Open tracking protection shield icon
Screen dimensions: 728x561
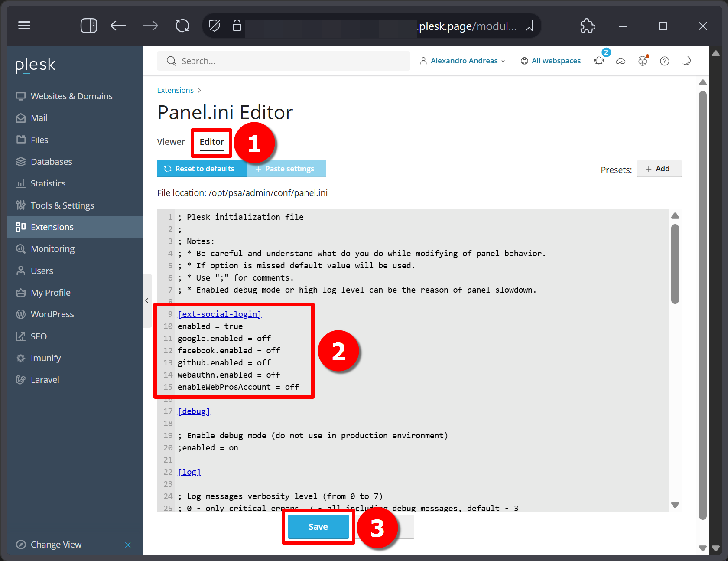pos(214,26)
